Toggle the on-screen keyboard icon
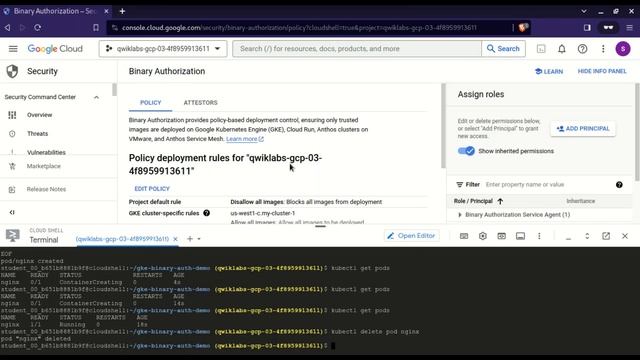640x360 pixels. [x=464, y=236]
